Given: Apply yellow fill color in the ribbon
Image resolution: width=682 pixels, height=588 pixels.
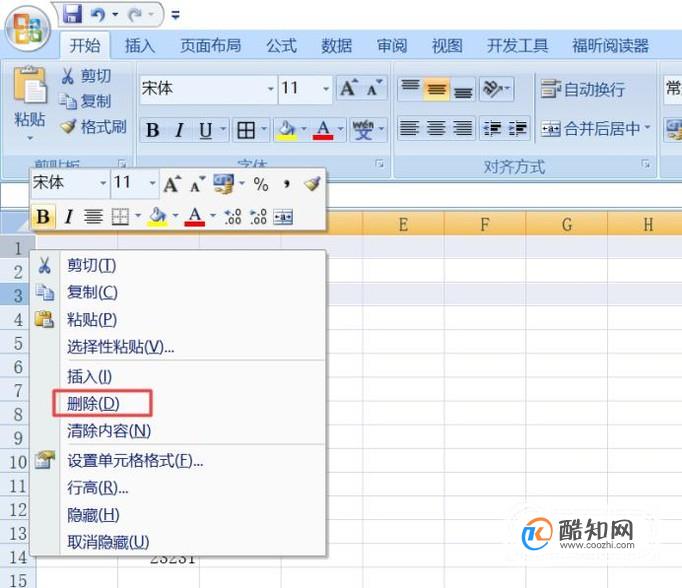Looking at the screenshot, I should 286,130.
